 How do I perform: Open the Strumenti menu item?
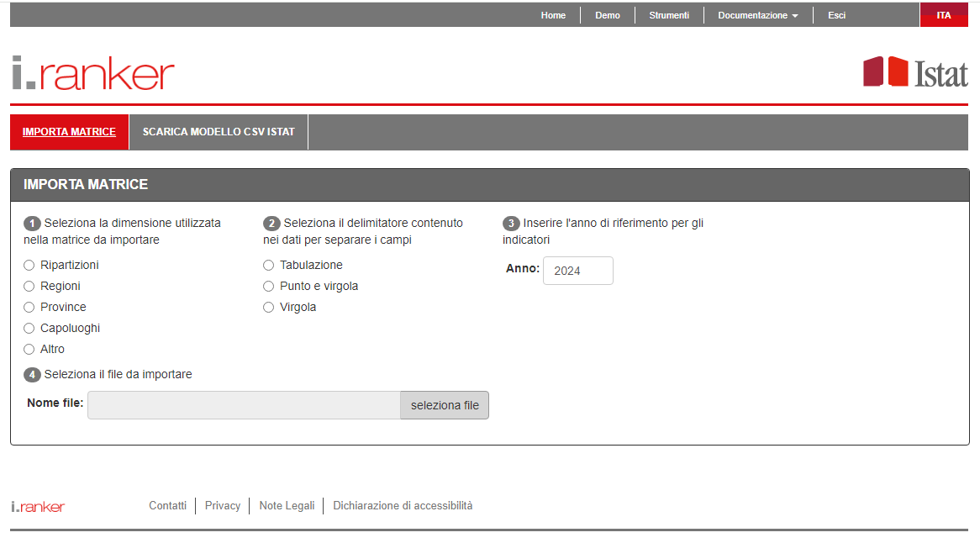(669, 15)
